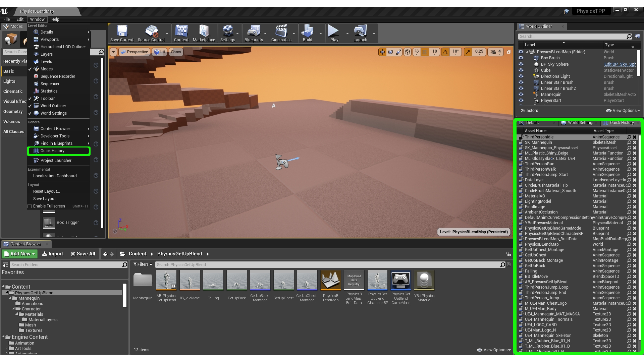Toggle visibility of Mannequin actor

tap(521, 95)
